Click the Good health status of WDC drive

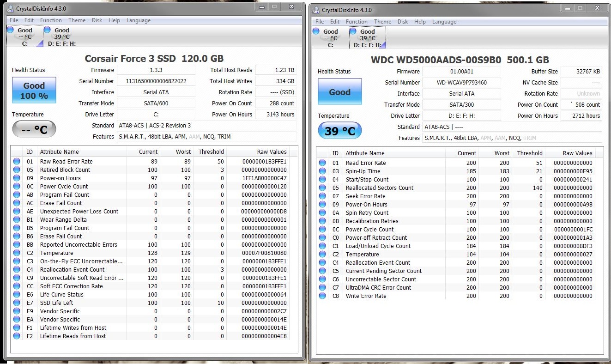pos(340,92)
